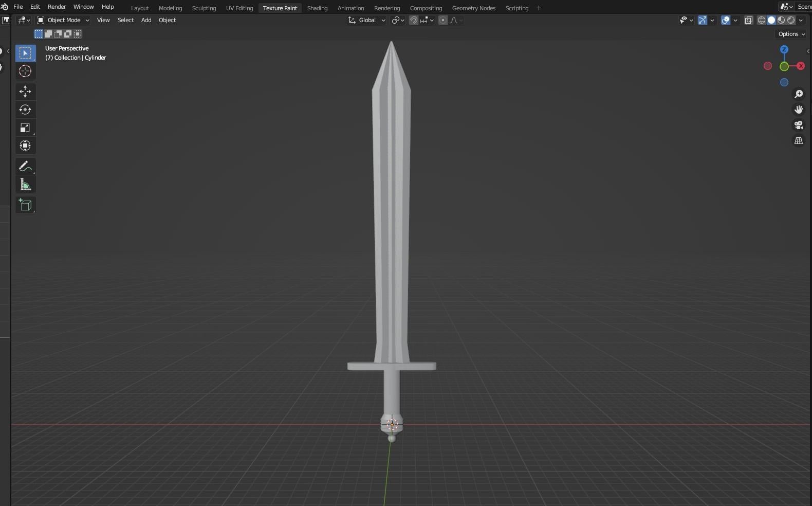Open the editor type dropdown

[x=24, y=20]
